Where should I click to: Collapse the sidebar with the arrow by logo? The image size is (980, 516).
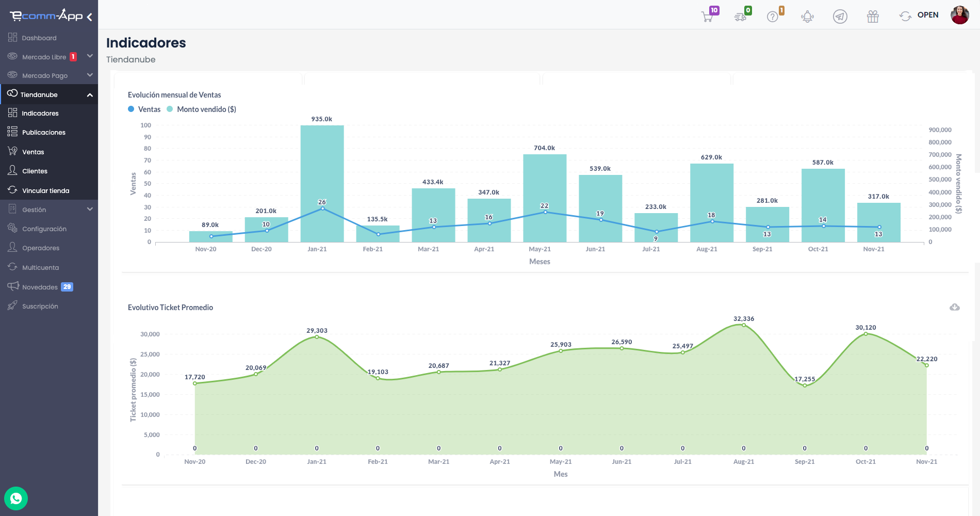(90, 17)
